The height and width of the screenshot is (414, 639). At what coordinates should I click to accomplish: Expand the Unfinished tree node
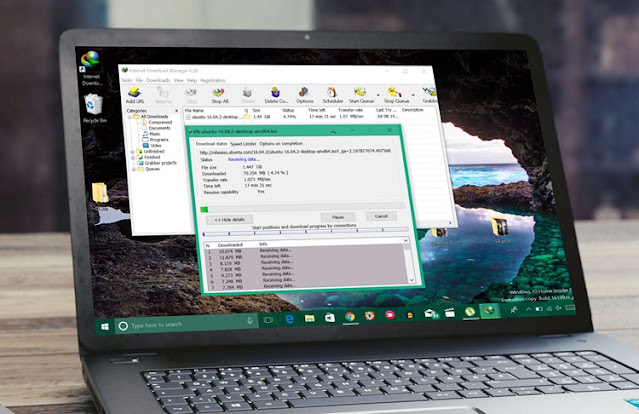tap(132, 152)
